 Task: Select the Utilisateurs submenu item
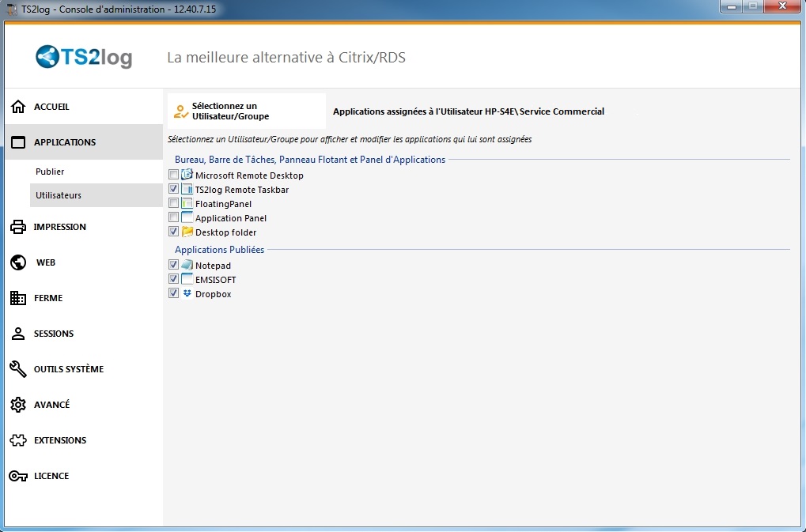(96, 195)
